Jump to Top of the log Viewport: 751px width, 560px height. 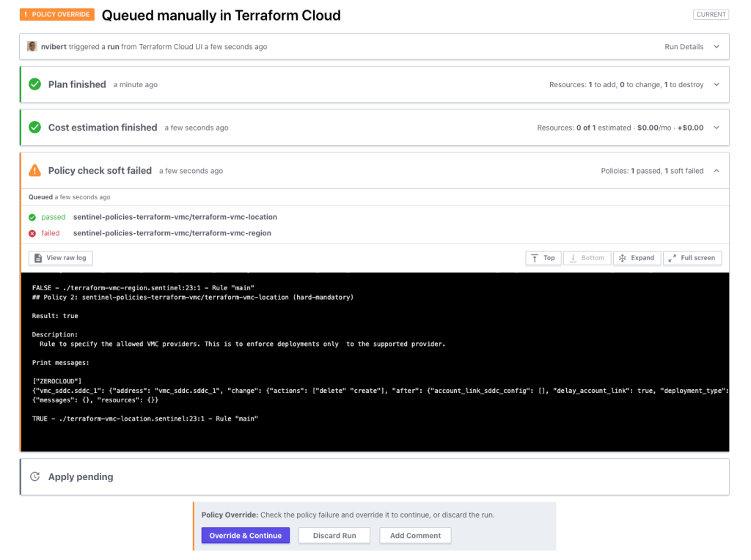coord(543,258)
